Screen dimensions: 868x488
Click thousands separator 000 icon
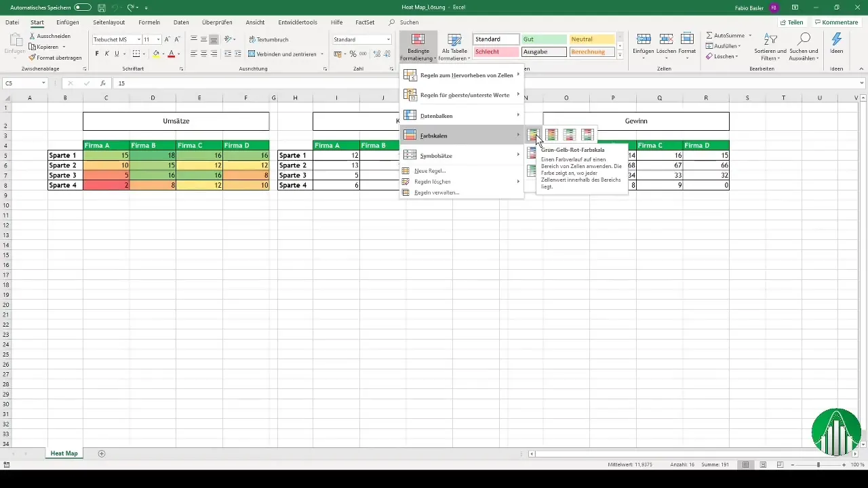coord(362,54)
